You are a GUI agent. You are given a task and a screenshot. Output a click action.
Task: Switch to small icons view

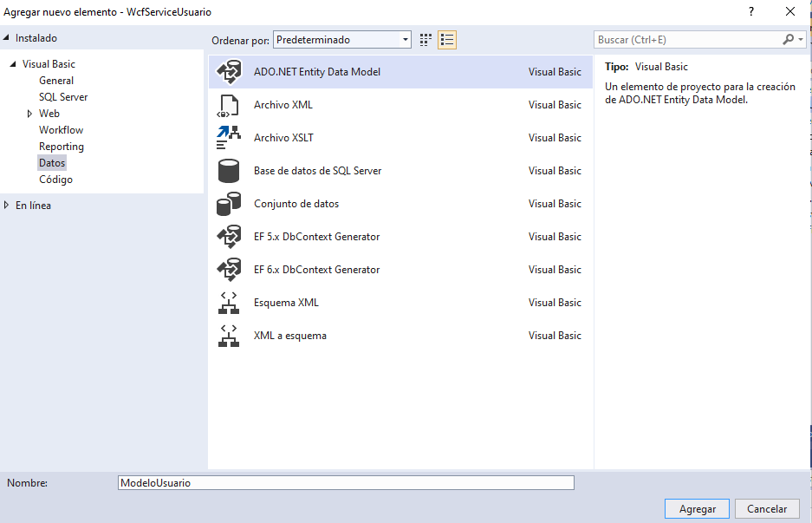424,39
